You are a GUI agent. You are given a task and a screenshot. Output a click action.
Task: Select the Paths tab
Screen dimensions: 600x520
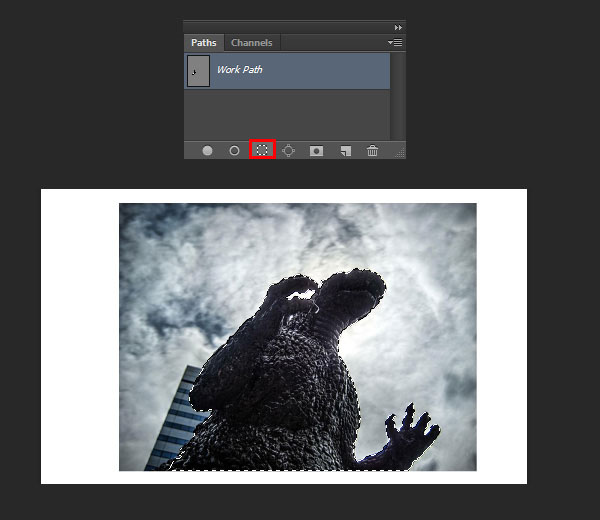[x=204, y=43]
